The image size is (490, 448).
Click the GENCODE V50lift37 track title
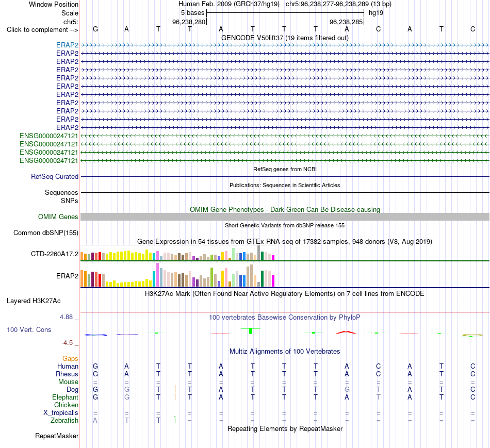tap(285, 38)
